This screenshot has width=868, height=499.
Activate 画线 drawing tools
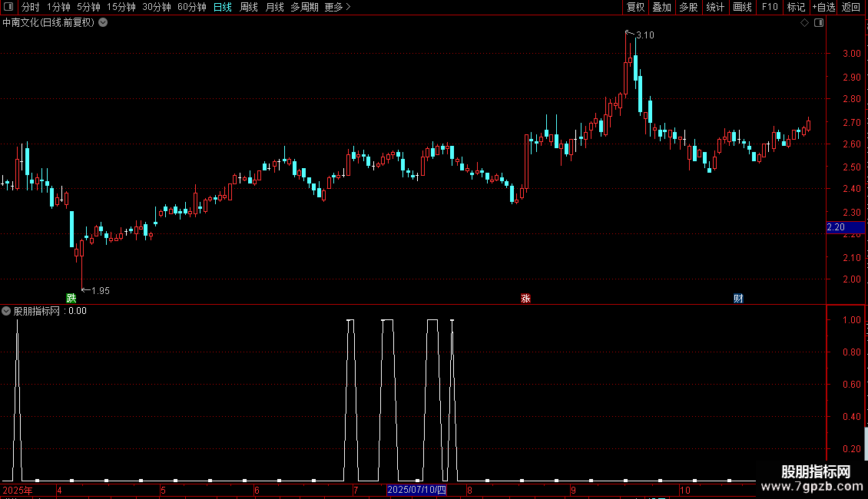click(x=742, y=7)
